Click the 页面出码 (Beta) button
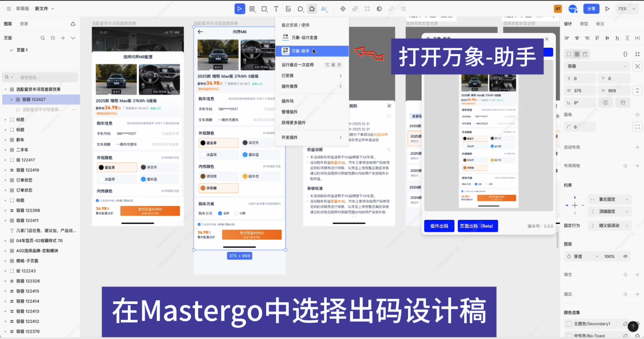 pos(478,226)
